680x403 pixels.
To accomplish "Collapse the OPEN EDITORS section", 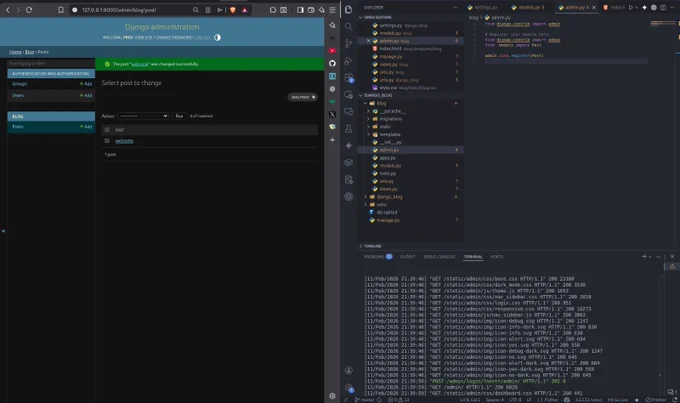I will [x=360, y=17].
